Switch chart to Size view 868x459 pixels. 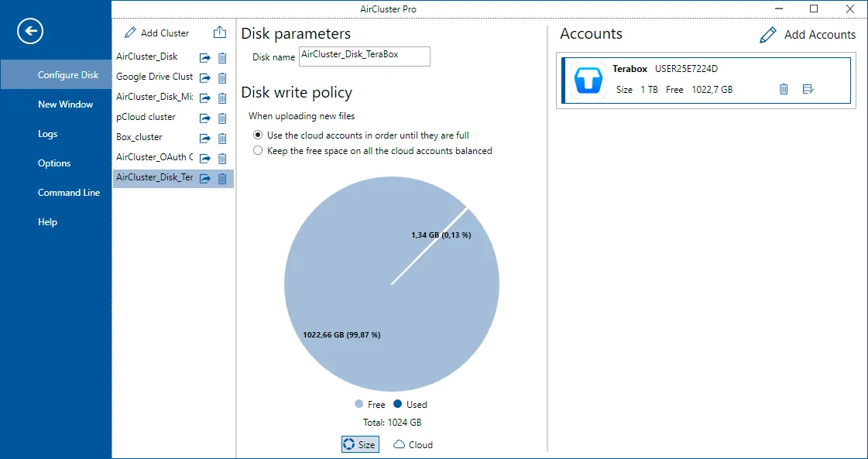click(x=360, y=444)
